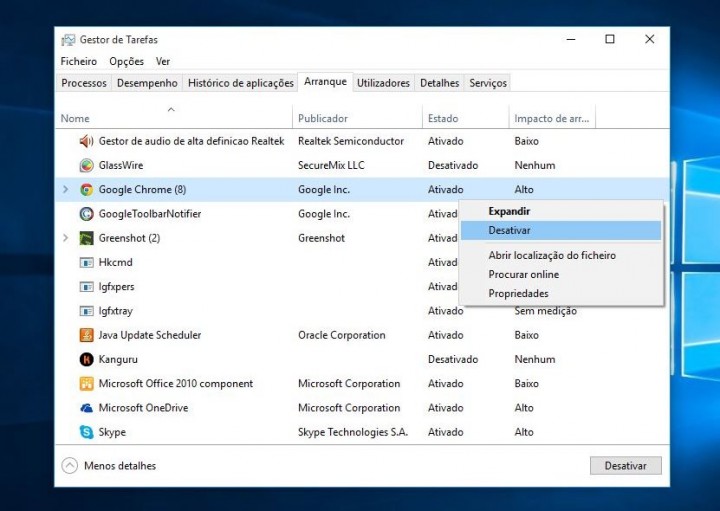Click the Kanguru app icon
This screenshot has height=511, width=720.
point(86,359)
